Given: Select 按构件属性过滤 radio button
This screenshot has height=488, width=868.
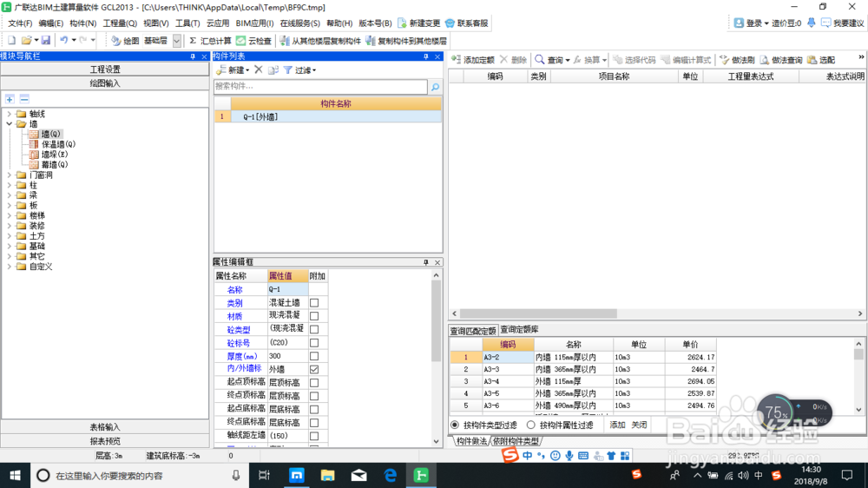Looking at the screenshot, I should (531, 425).
